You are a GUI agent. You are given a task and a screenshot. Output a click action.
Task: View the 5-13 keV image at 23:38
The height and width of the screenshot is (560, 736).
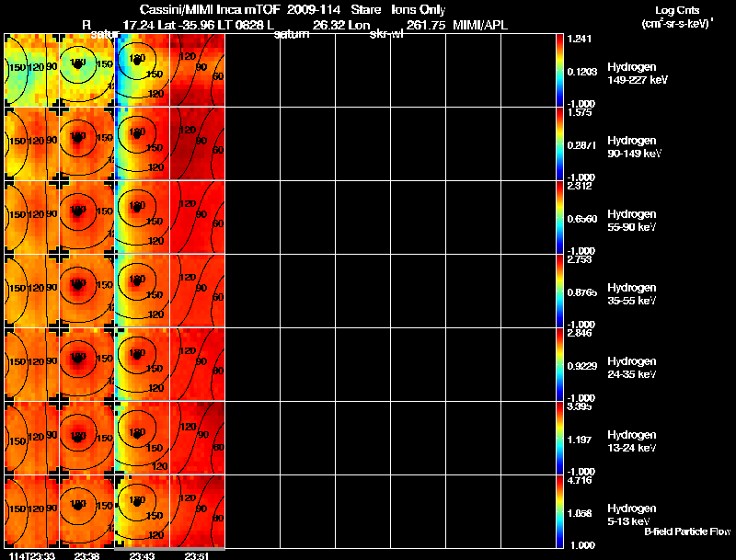tap(86, 511)
